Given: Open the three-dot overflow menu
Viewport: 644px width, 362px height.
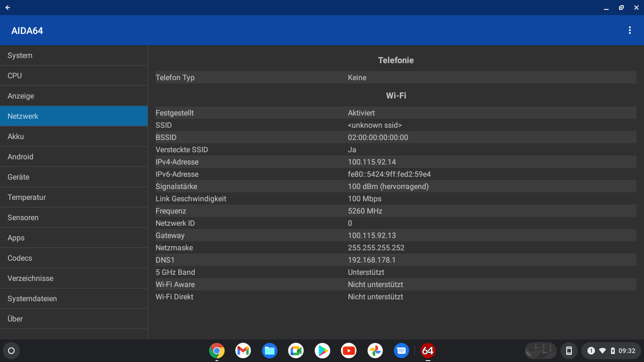Looking at the screenshot, I should (x=629, y=31).
